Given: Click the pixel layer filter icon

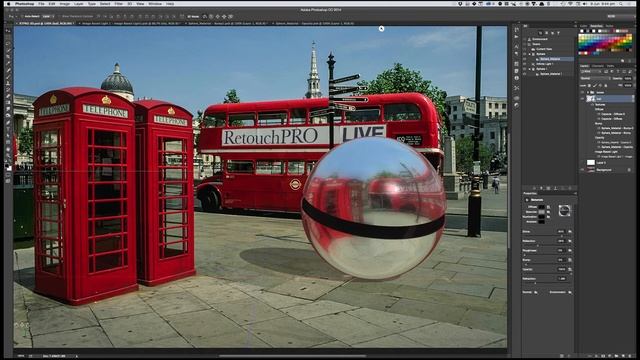Looking at the screenshot, I should coord(606,71).
